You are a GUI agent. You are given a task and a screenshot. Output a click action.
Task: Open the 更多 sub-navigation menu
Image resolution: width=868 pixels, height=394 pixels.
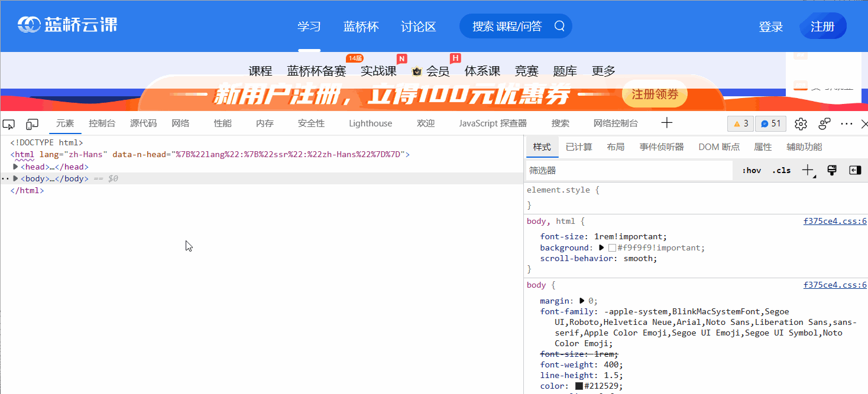click(604, 71)
